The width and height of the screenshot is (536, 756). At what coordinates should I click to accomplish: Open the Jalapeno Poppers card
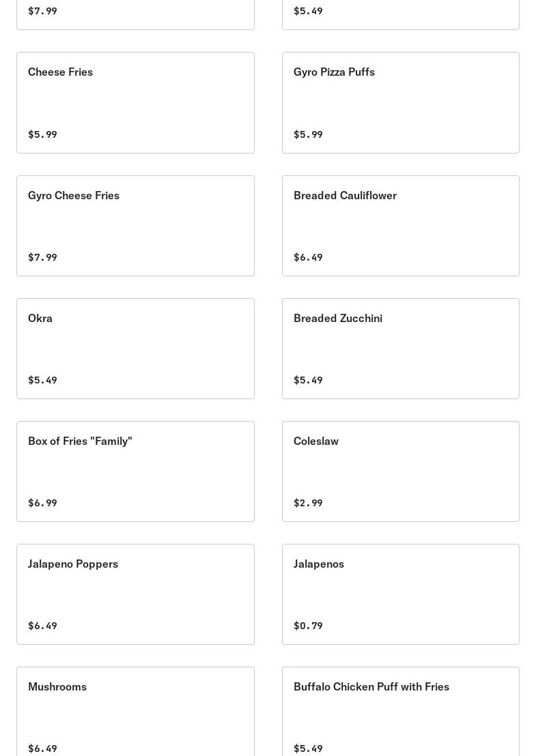(x=135, y=594)
